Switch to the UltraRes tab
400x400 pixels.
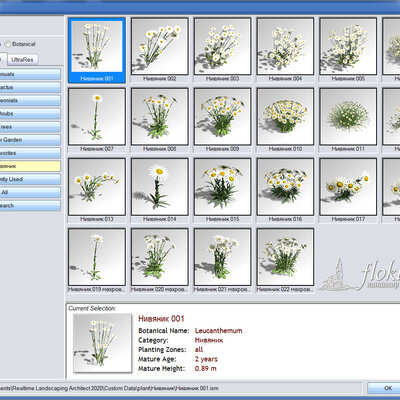click(22, 59)
